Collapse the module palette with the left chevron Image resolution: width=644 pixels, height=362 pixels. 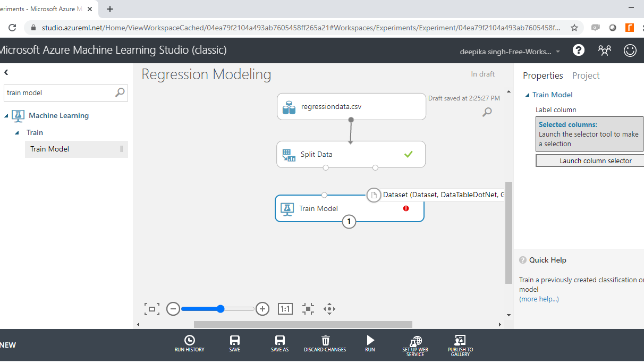pos(6,72)
